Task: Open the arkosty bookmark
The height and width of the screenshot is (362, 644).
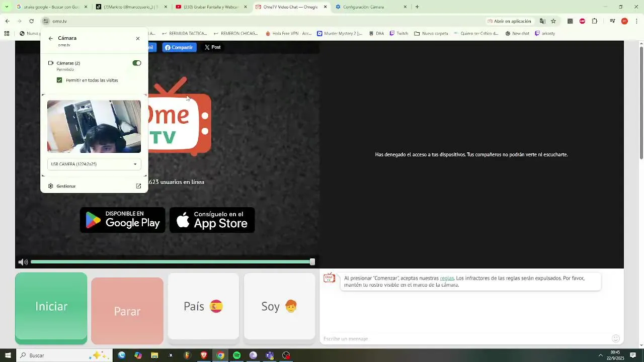Action: point(545,34)
